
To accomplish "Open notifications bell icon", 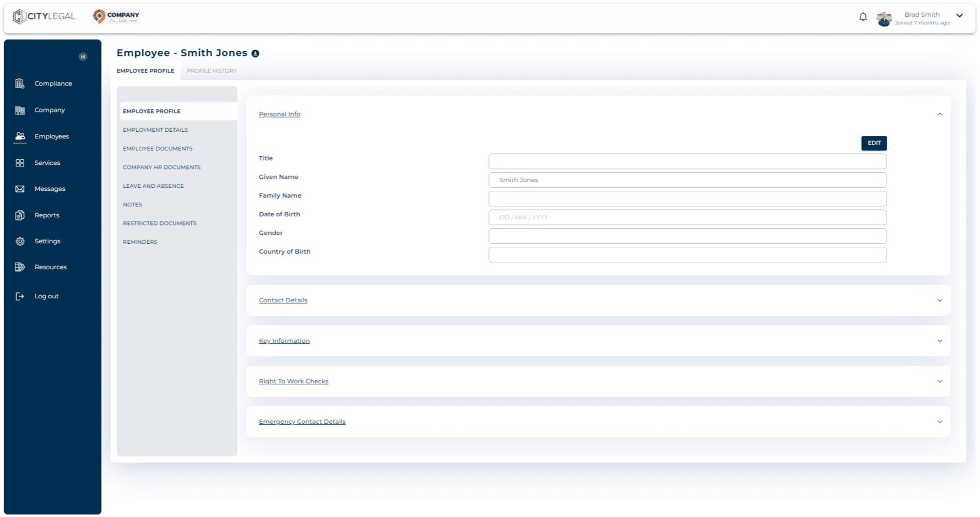I will click(863, 17).
